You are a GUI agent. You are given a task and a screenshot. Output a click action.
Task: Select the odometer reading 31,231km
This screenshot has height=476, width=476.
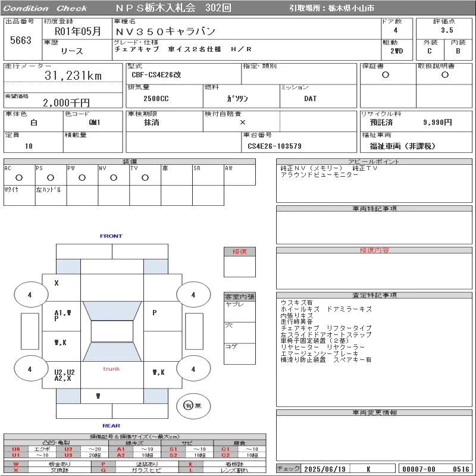pyautogui.click(x=73, y=76)
